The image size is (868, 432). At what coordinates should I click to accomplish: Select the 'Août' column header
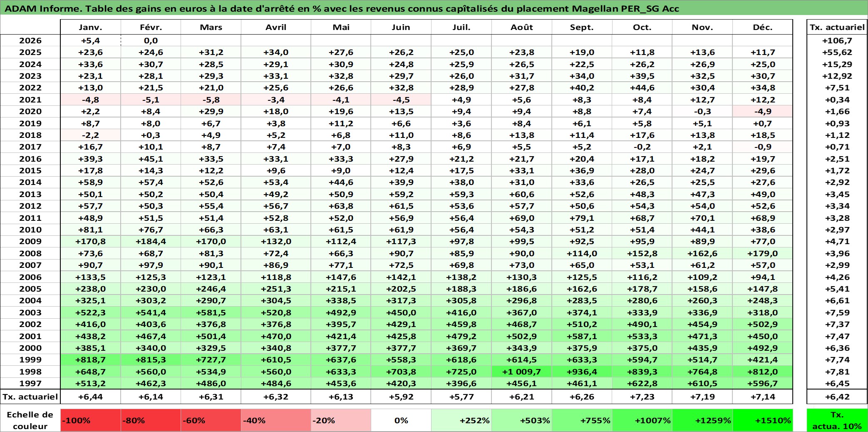(521, 27)
